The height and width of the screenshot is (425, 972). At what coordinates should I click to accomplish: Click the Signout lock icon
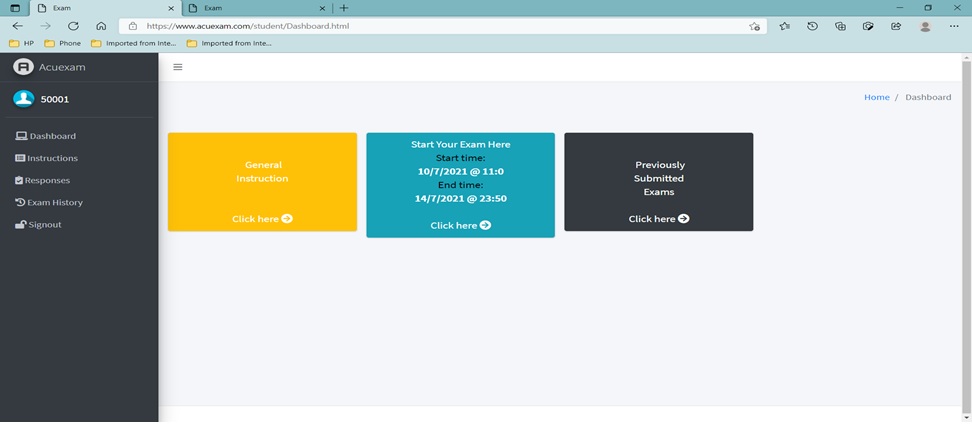pyautogui.click(x=20, y=225)
